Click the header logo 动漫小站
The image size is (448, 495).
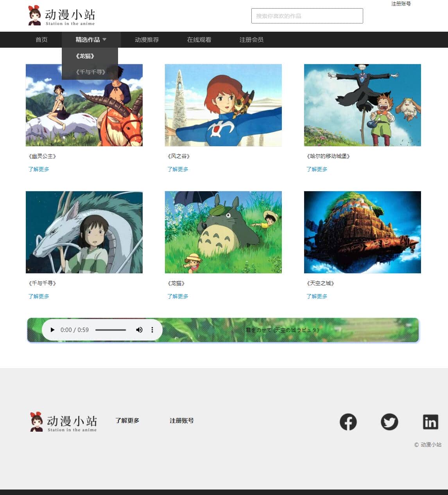62,16
